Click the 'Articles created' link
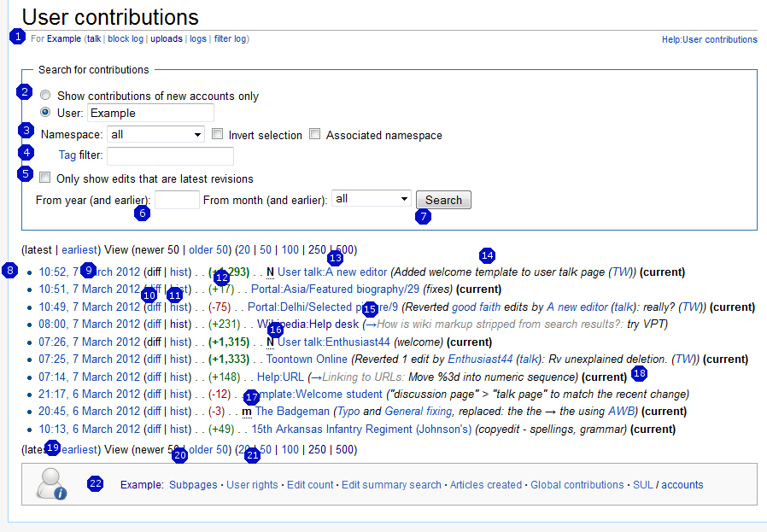 pos(486,484)
